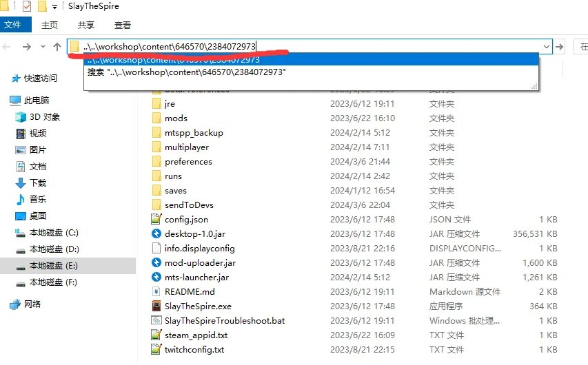Click the multiplayer folder icon

point(156,147)
